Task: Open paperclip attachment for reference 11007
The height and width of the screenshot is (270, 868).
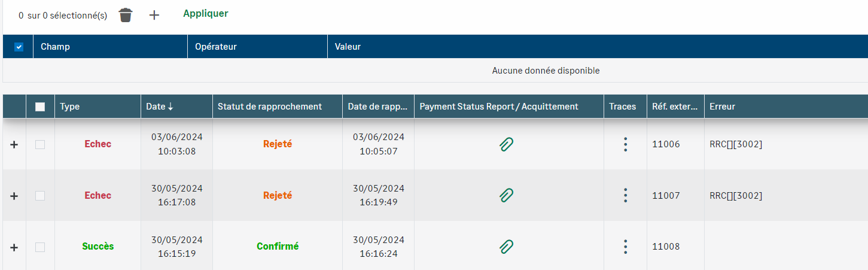Action: click(x=506, y=195)
